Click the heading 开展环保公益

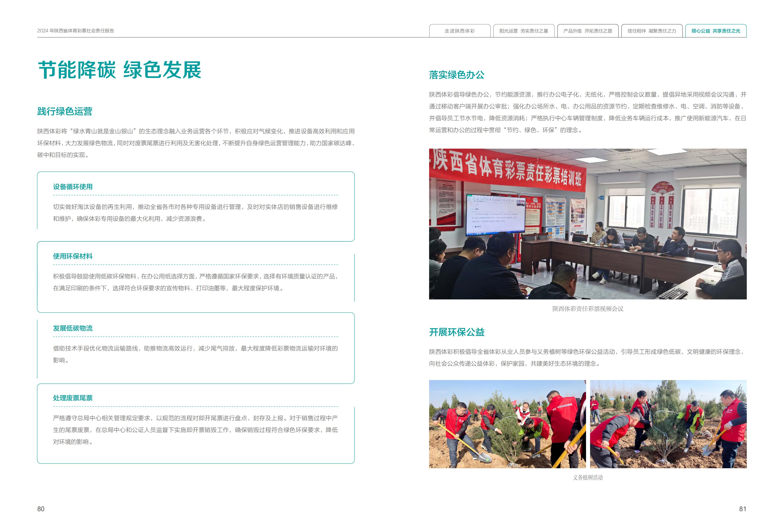pyautogui.click(x=457, y=332)
